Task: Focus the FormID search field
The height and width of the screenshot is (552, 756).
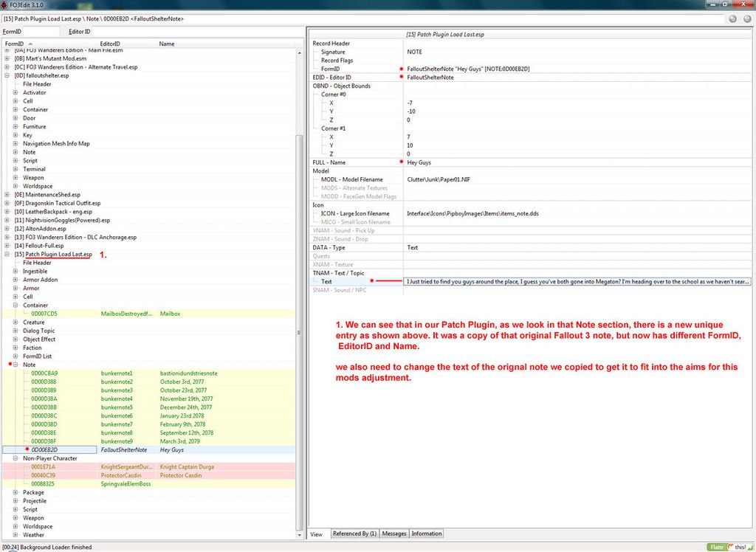Action: pos(41,31)
